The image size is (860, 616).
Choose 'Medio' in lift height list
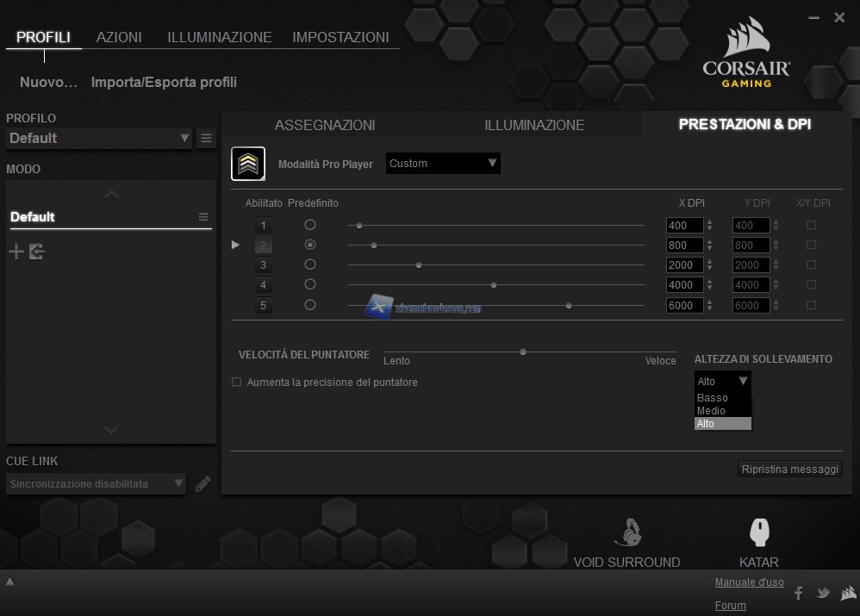[712, 411]
